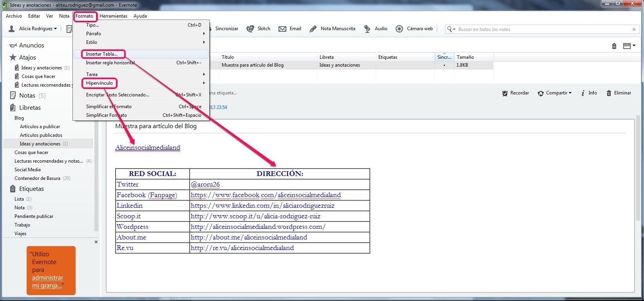
Task: Clear the search box with its X icon
Action: [634, 29]
